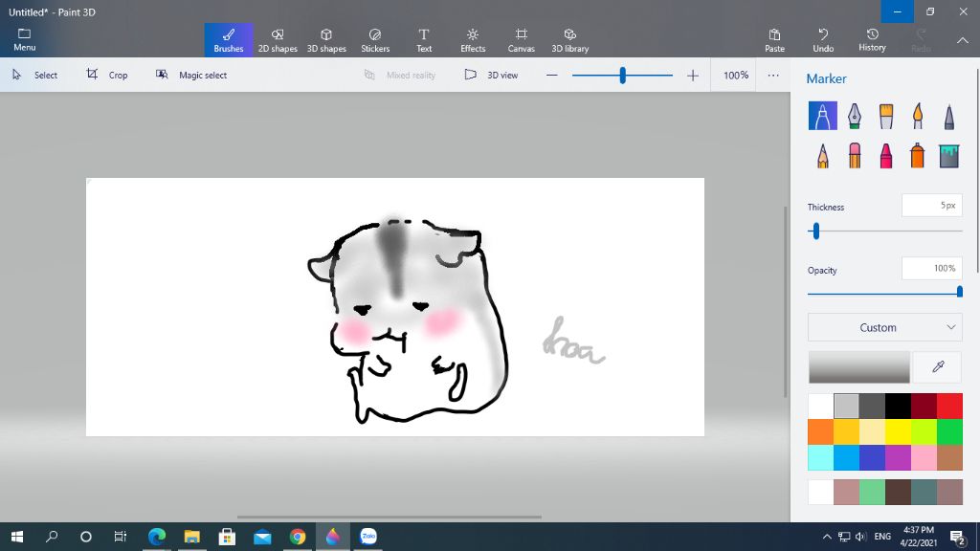Choose the green color swatch

coord(950,431)
